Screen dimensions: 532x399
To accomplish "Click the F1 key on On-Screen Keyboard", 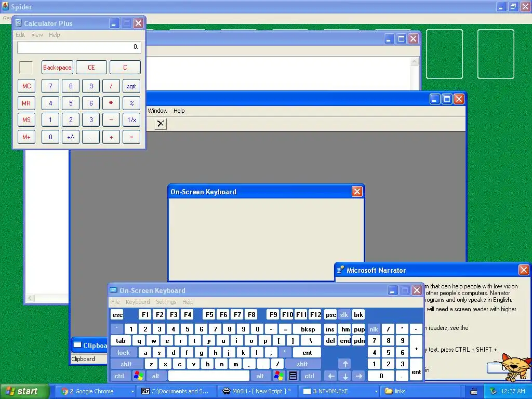I will coord(145,315).
